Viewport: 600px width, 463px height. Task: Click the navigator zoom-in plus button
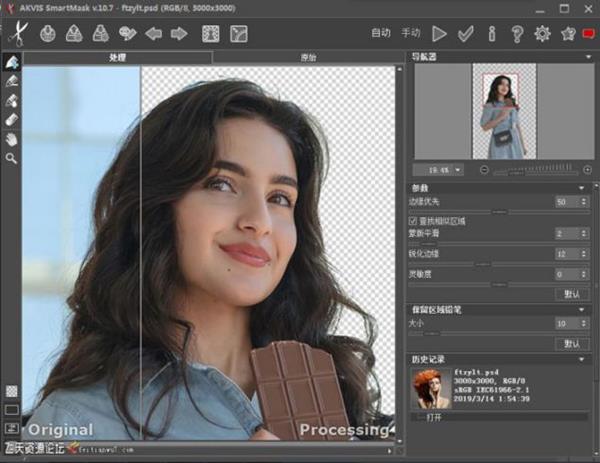pyautogui.click(x=587, y=170)
